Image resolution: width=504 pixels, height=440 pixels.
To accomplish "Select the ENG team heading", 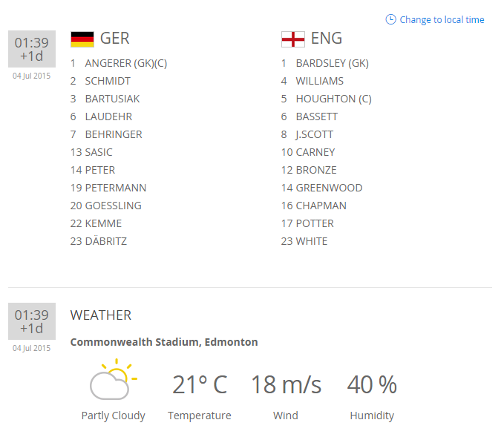I will click(x=327, y=39).
